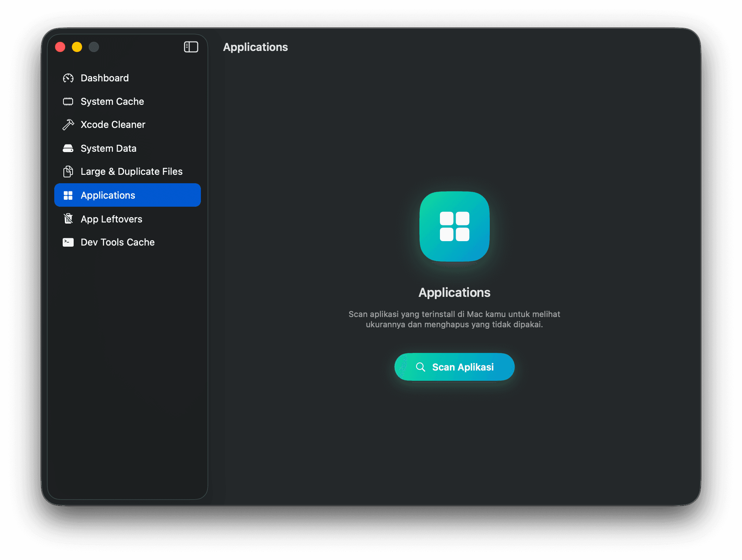
Task: Click the 'Scan aplikasi yang terinstall' description text
Action: 455,319
